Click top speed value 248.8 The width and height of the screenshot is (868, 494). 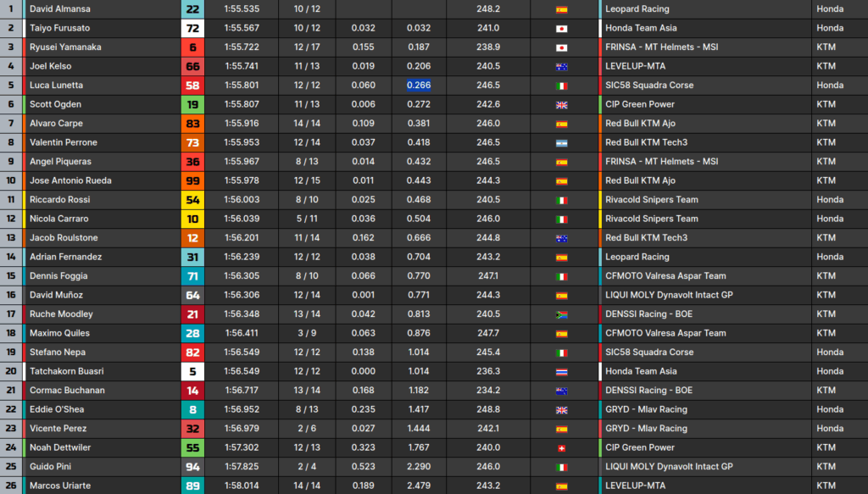(x=488, y=409)
